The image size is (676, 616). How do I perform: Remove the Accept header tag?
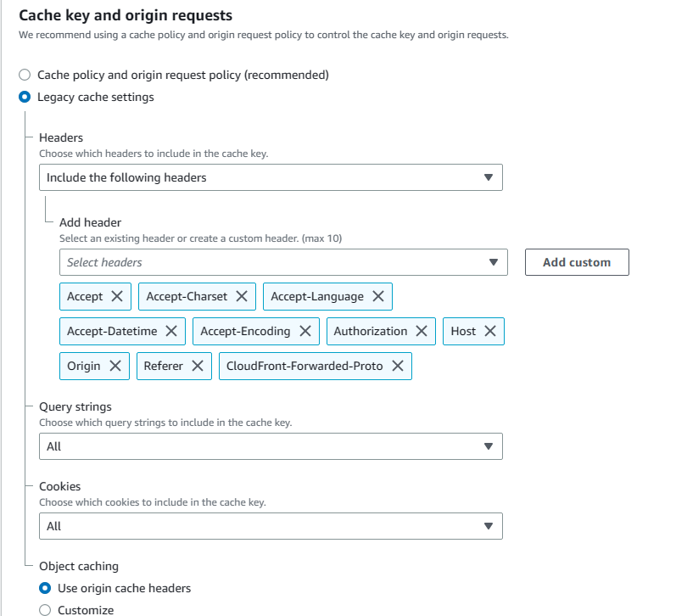[117, 296]
